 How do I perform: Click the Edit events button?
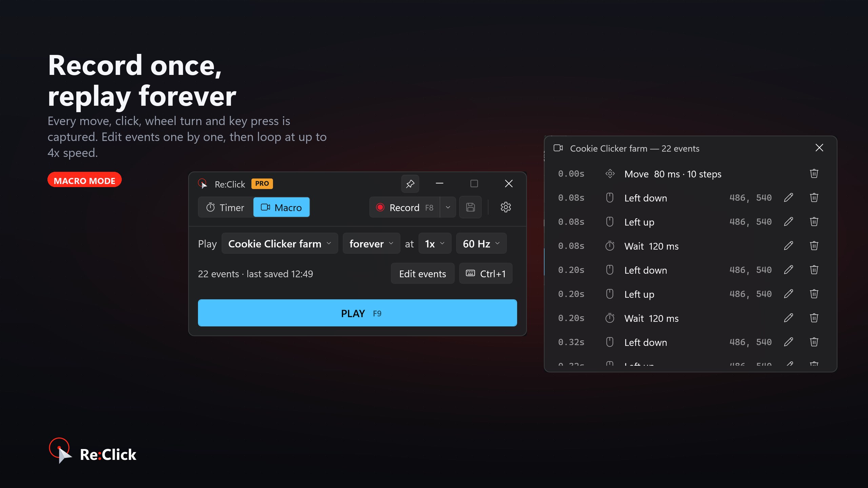click(422, 273)
